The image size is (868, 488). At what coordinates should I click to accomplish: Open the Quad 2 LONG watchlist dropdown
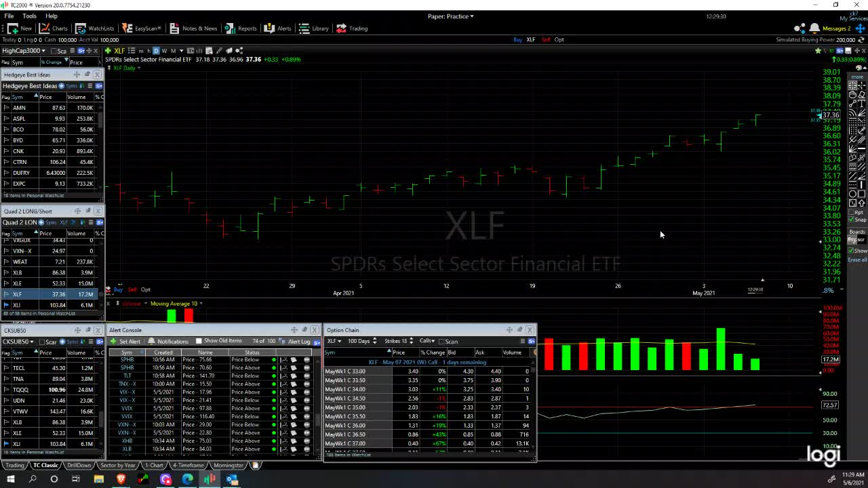[20, 222]
